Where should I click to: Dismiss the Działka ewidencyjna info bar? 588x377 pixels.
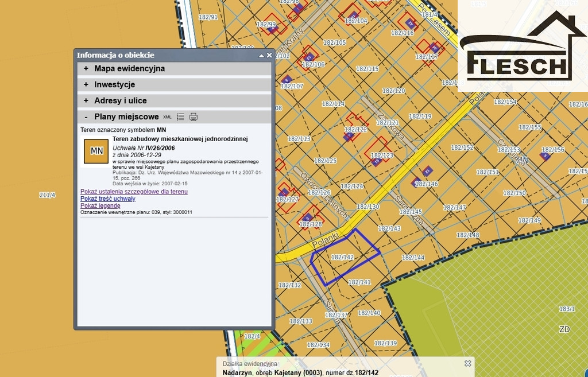[467, 363]
